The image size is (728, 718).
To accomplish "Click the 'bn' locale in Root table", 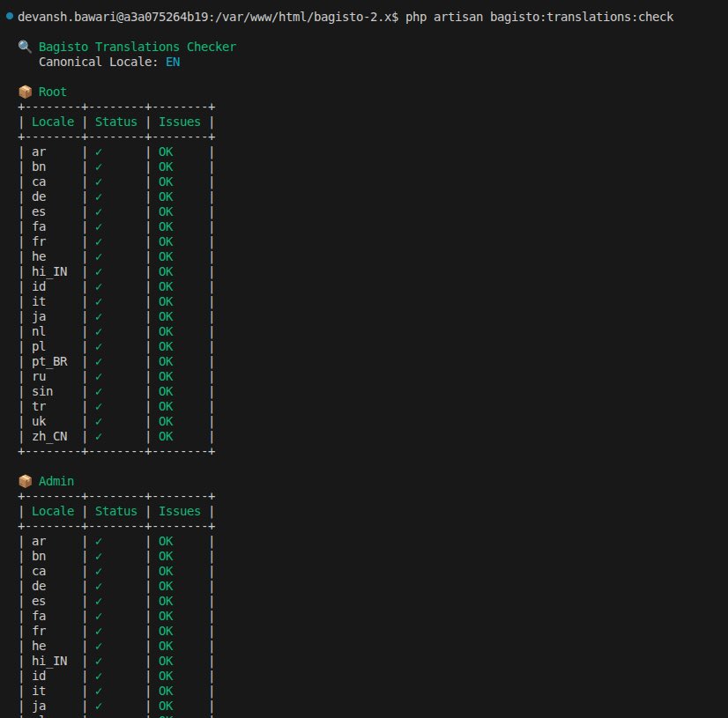I will point(39,167).
